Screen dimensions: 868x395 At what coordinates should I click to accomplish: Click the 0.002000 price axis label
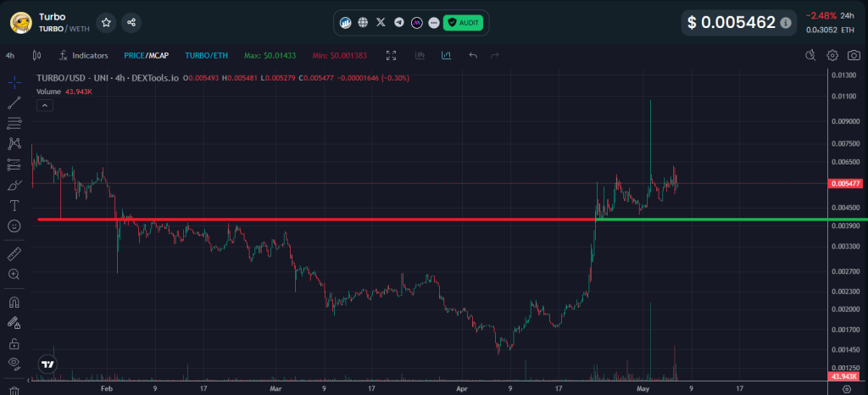848,309
